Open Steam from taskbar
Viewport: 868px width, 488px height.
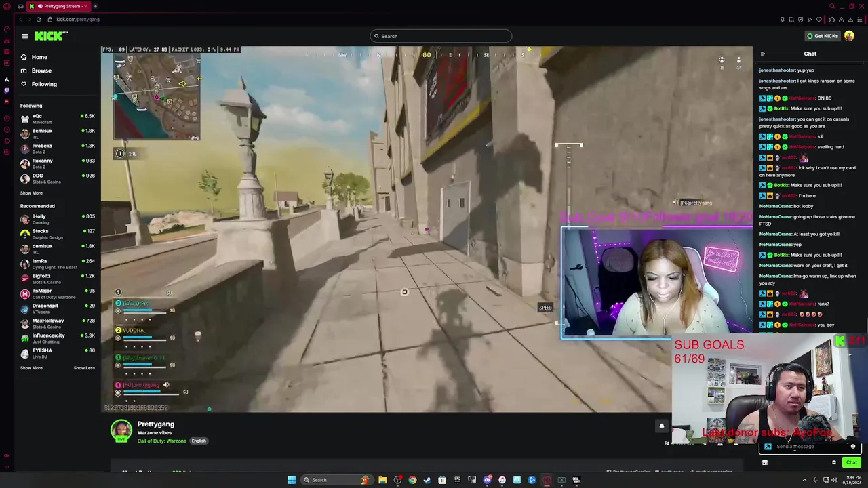click(427, 480)
